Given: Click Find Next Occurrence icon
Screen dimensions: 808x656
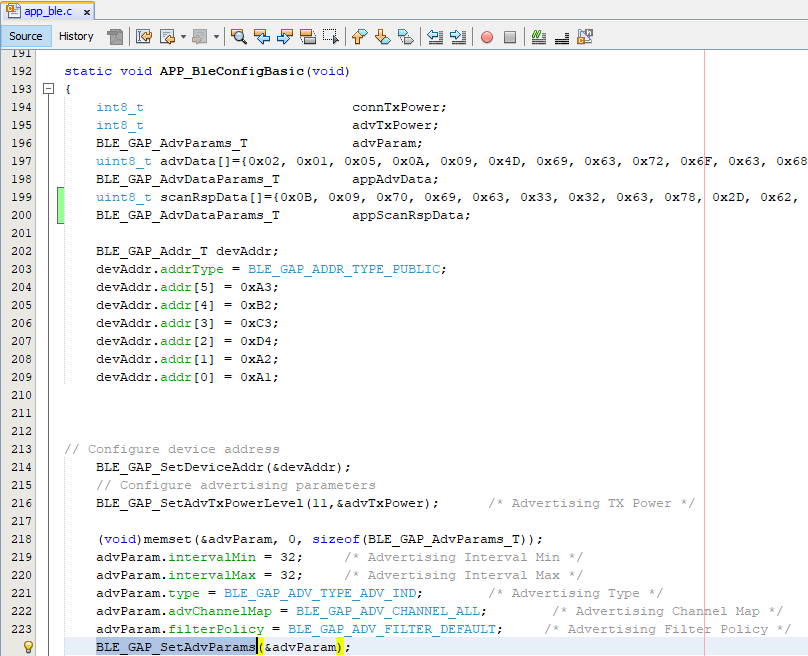Looking at the screenshot, I should [285, 37].
